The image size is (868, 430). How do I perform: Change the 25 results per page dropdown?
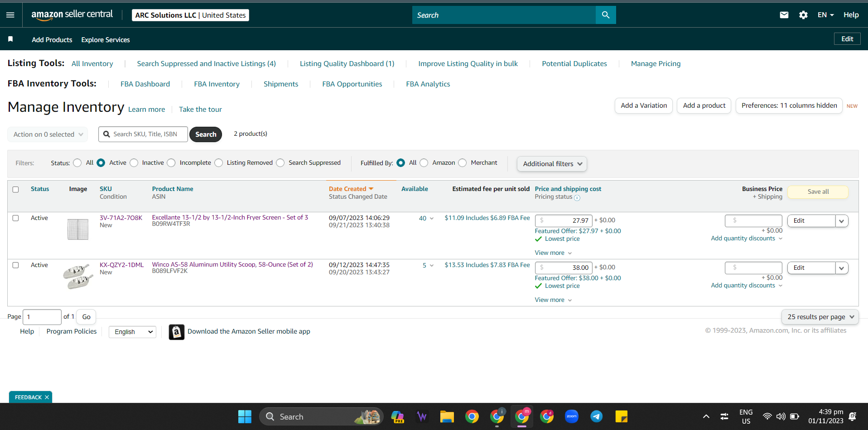(820, 317)
